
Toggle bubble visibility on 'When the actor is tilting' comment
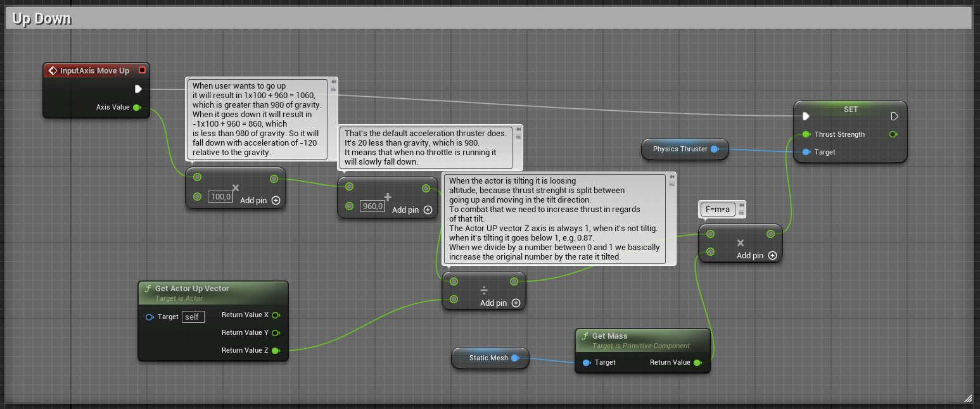pyautogui.click(x=671, y=184)
